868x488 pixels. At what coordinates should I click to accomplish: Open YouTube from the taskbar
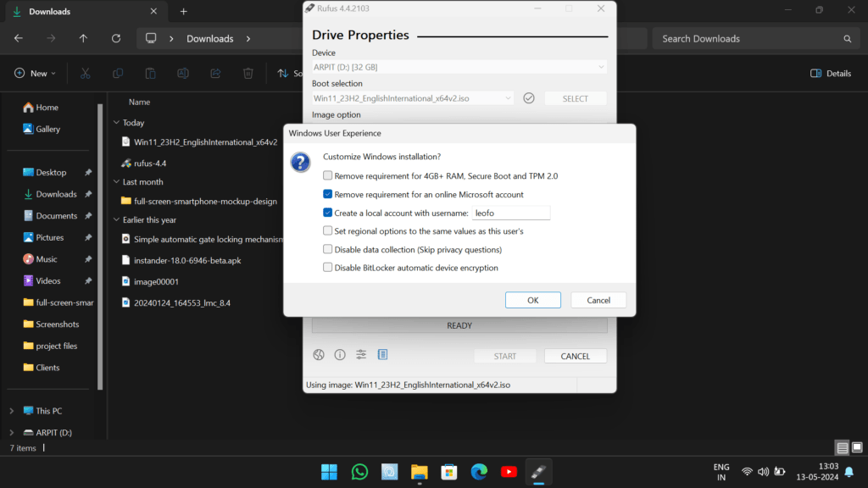pyautogui.click(x=509, y=472)
